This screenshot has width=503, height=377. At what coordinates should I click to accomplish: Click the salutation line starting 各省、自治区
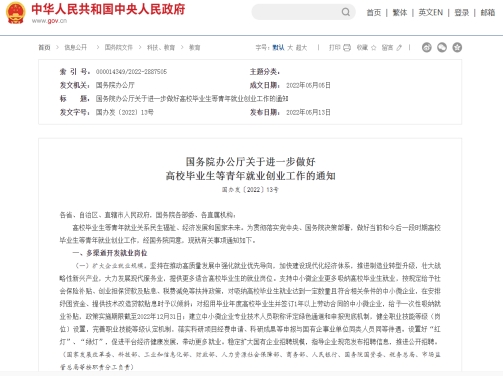pos(148,215)
